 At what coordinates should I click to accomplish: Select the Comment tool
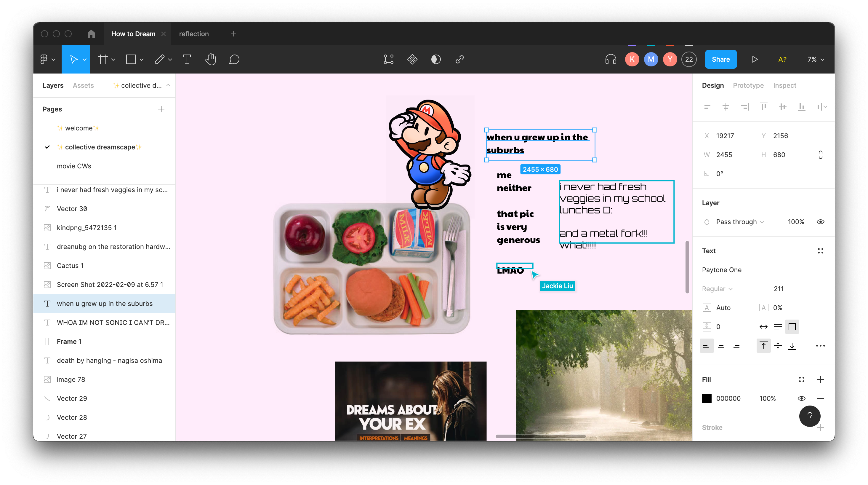(234, 59)
